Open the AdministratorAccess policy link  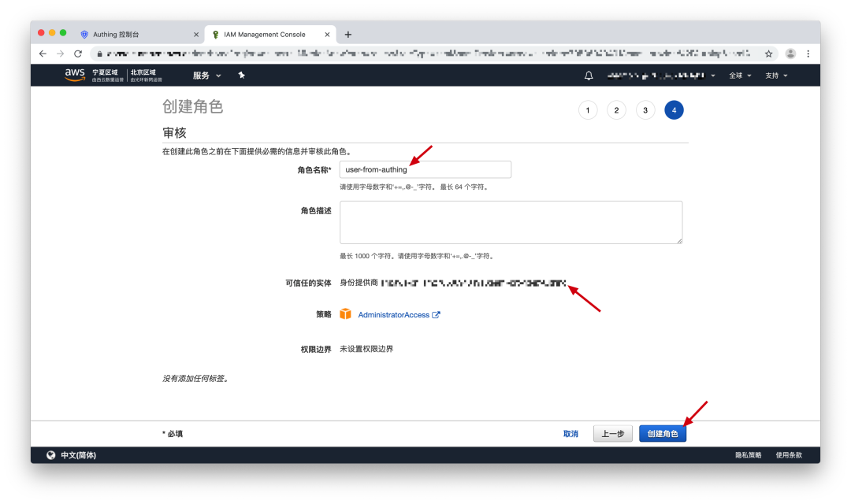click(393, 315)
